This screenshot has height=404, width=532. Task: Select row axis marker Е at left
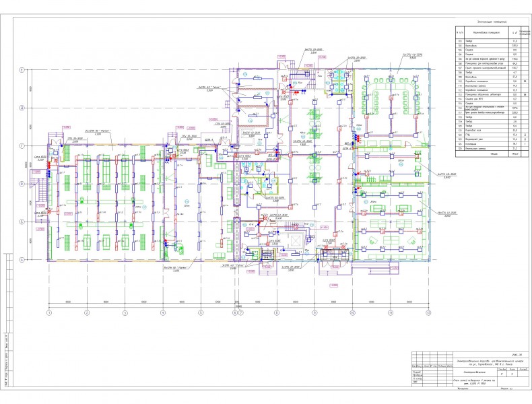23,70
